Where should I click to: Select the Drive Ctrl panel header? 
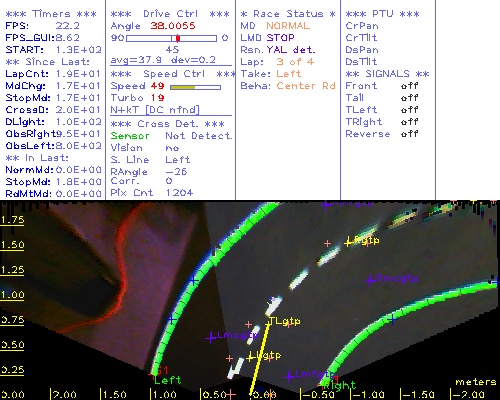(x=170, y=14)
